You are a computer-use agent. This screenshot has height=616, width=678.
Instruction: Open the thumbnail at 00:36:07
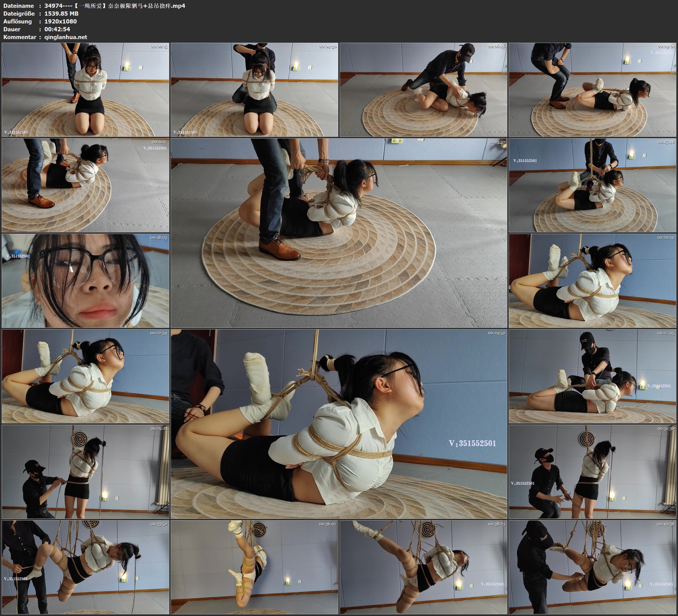point(254,567)
